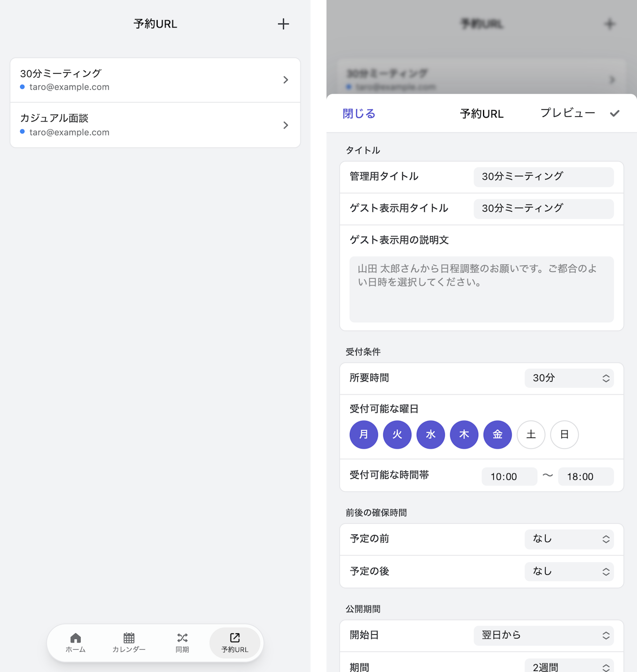Edit the ゲスト表示用タイトル field

pyautogui.click(x=544, y=209)
